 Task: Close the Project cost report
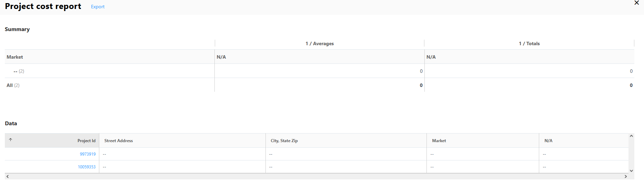point(636,3)
